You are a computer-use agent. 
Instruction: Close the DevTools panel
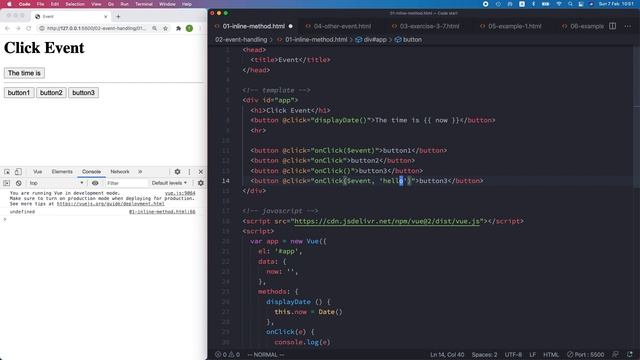click(x=200, y=172)
